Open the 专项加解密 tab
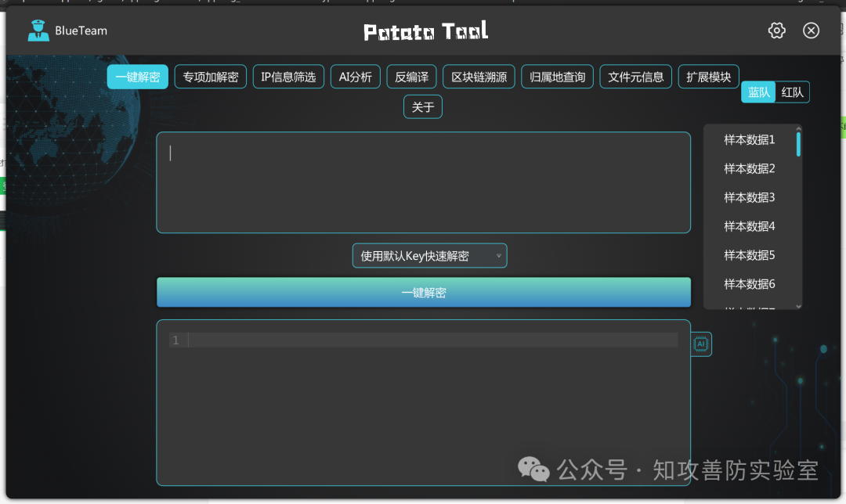846x504 pixels. 211,77
